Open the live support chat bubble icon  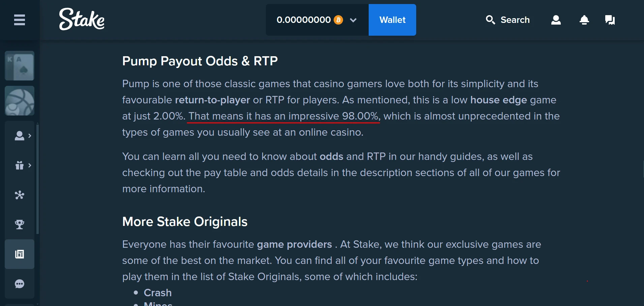click(x=20, y=284)
